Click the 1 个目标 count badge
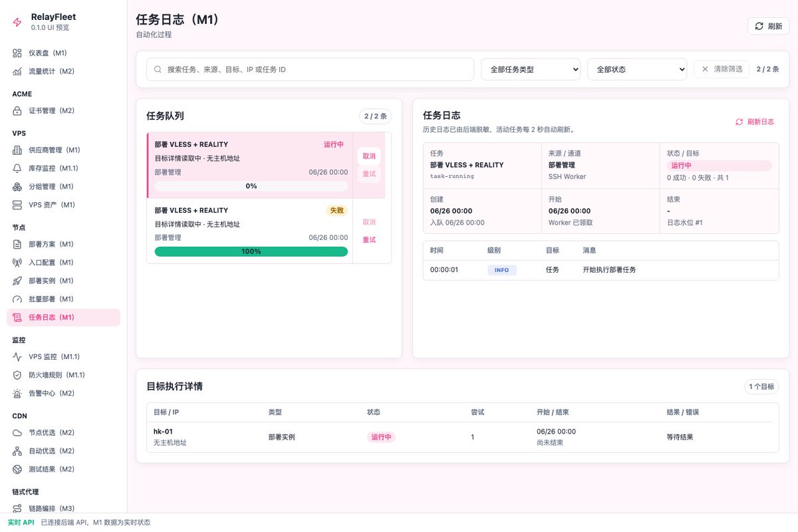 761,386
